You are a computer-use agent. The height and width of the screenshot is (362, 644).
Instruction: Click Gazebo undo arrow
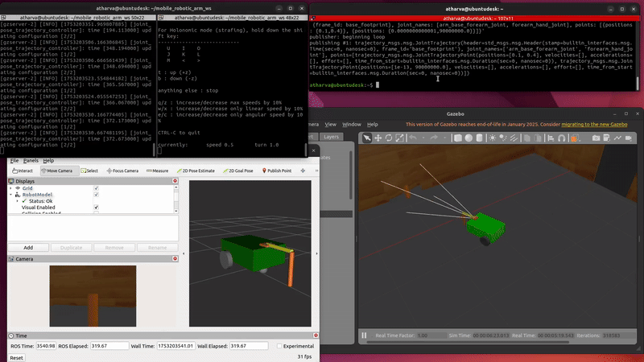[413, 138]
